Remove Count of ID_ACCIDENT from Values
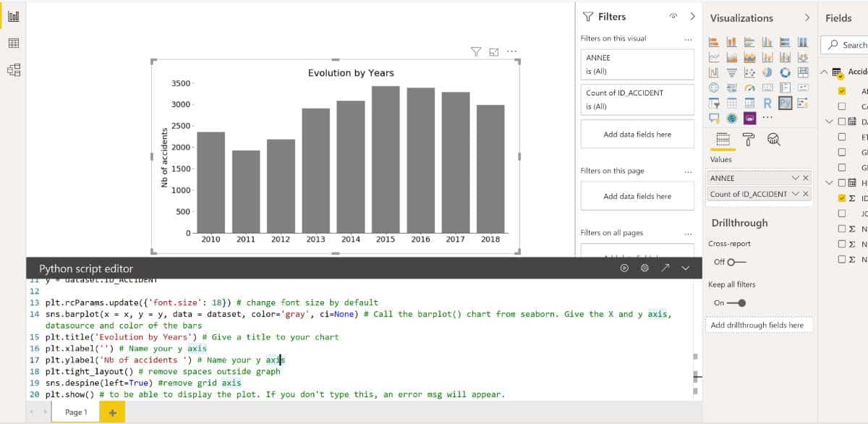Image resolution: width=868 pixels, height=424 pixels. (x=806, y=194)
